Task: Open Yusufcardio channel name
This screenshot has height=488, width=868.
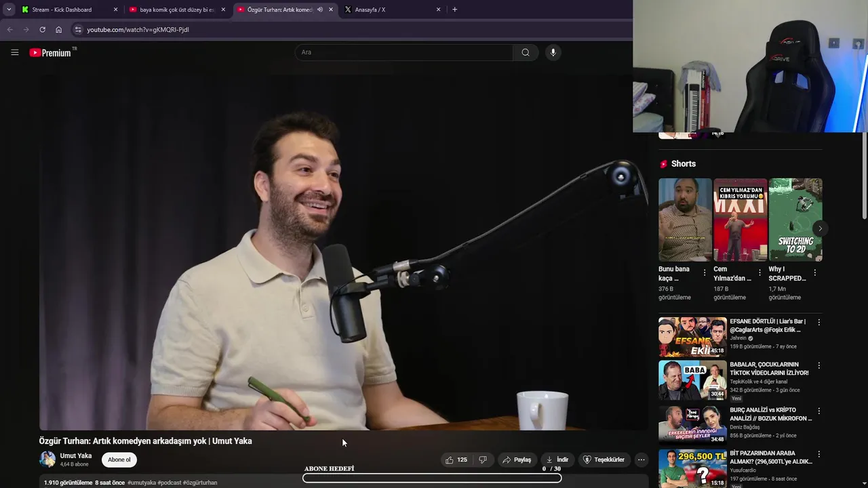Action: pyautogui.click(x=745, y=470)
